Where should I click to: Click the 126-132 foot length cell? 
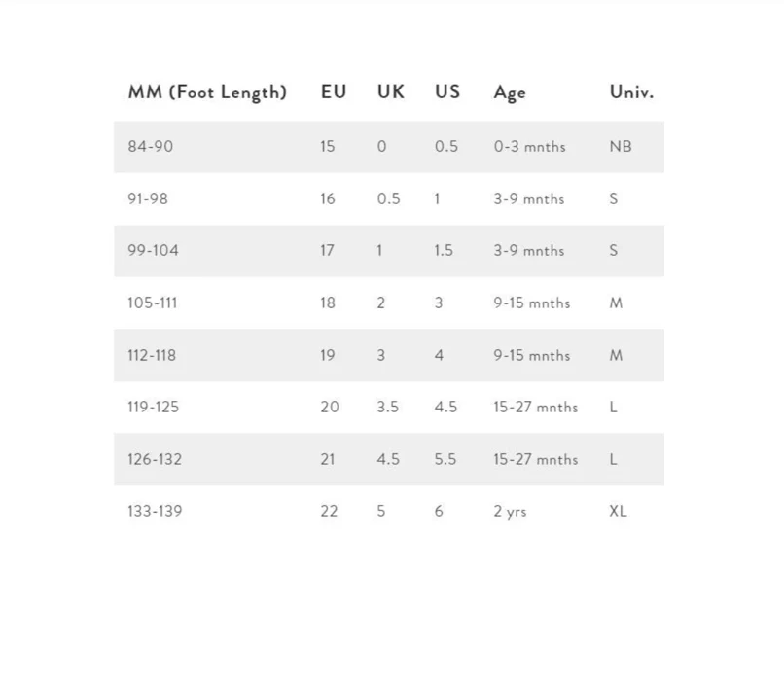point(155,459)
